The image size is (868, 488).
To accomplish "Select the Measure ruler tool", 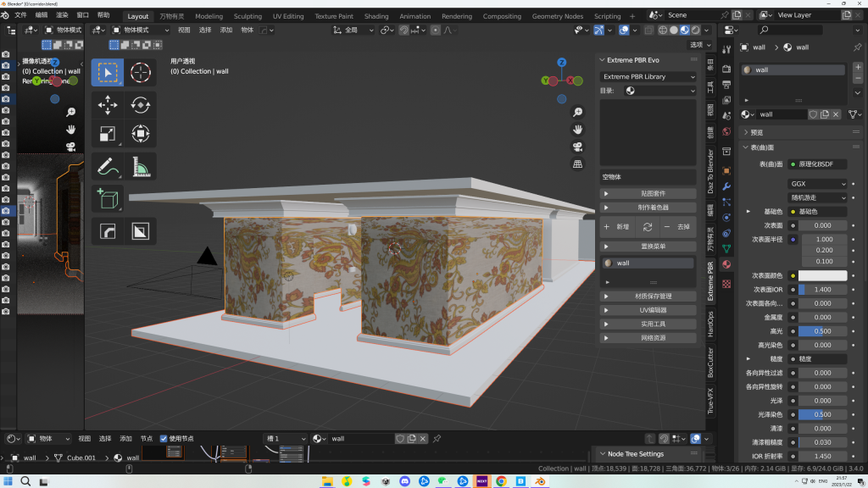I will 140,167.
